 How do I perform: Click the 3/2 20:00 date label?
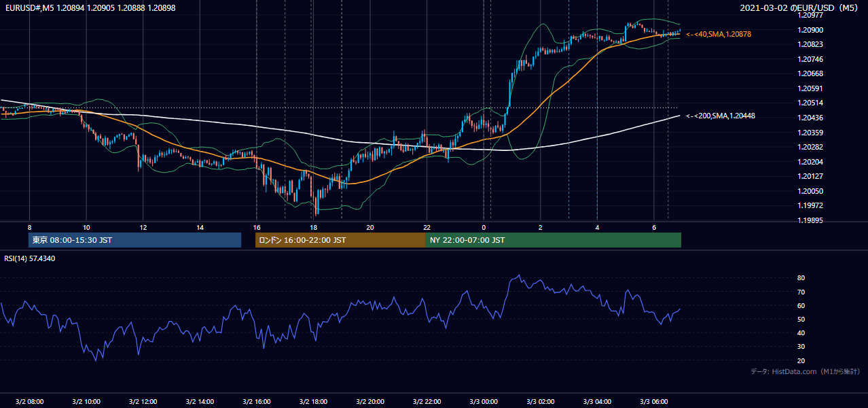(x=370, y=401)
